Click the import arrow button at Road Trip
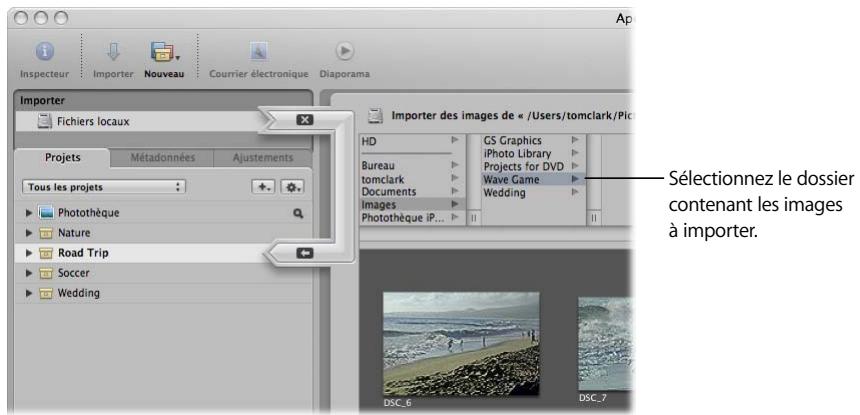The width and height of the screenshot is (860, 415). (304, 253)
